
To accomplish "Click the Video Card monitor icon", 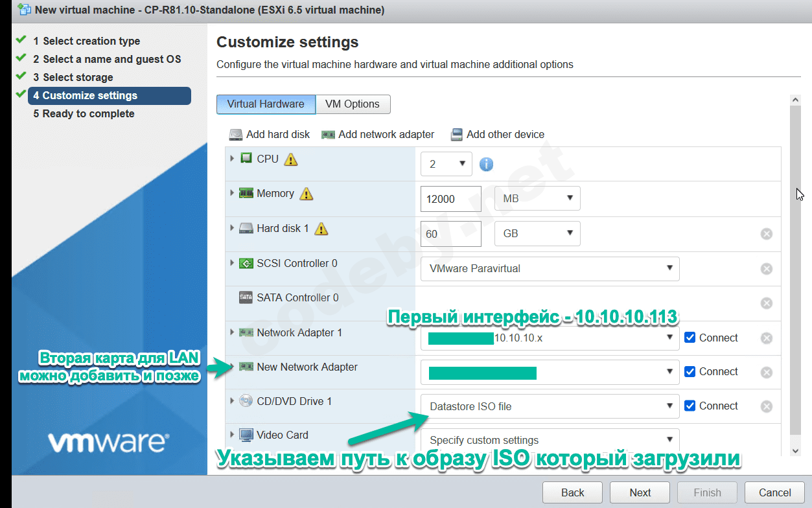I will click(246, 435).
